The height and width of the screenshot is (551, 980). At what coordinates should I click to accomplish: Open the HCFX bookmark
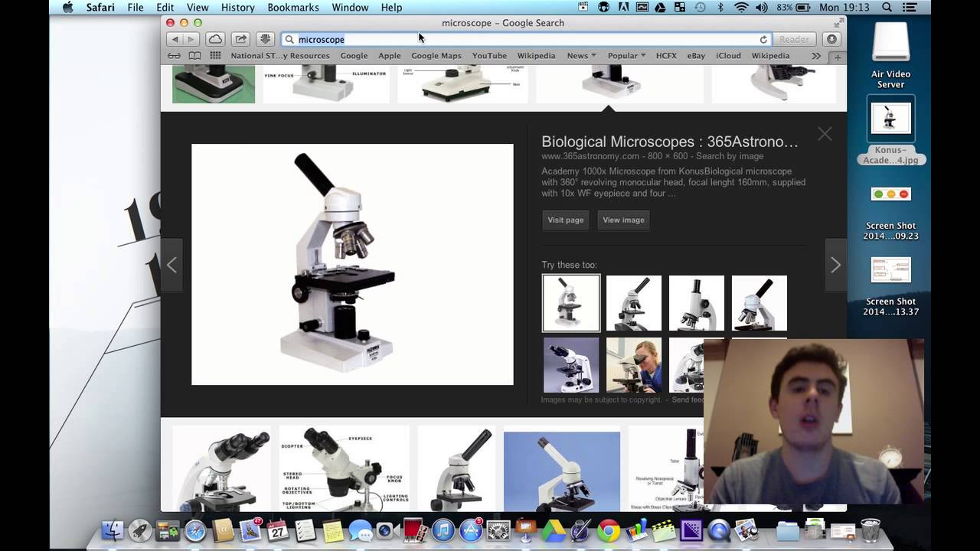(666, 56)
